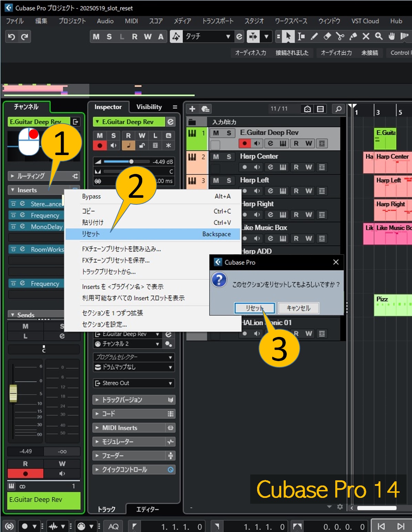This screenshot has height=532, width=412.
Task: Open the Inspector settings menu icon
Action: pyautogui.click(x=175, y=107)
